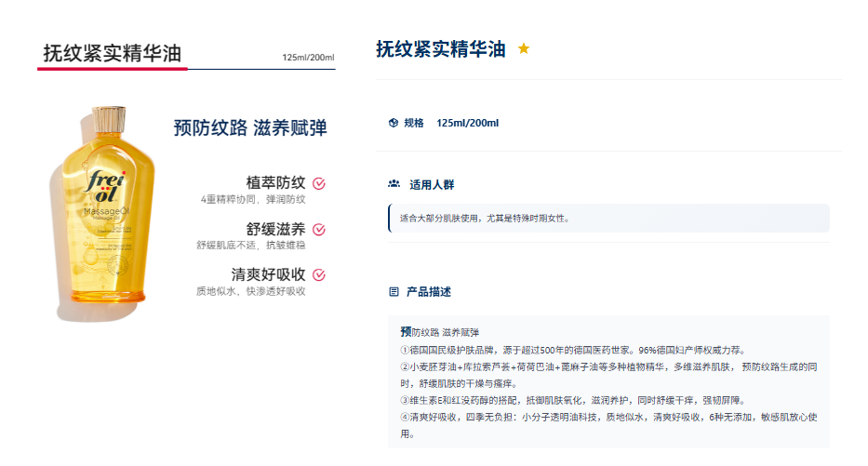Image resolution: width=868 pixels, height=466 pixels.
Task: Select the 舒缓滋养 feature heading
Action: 275,229
